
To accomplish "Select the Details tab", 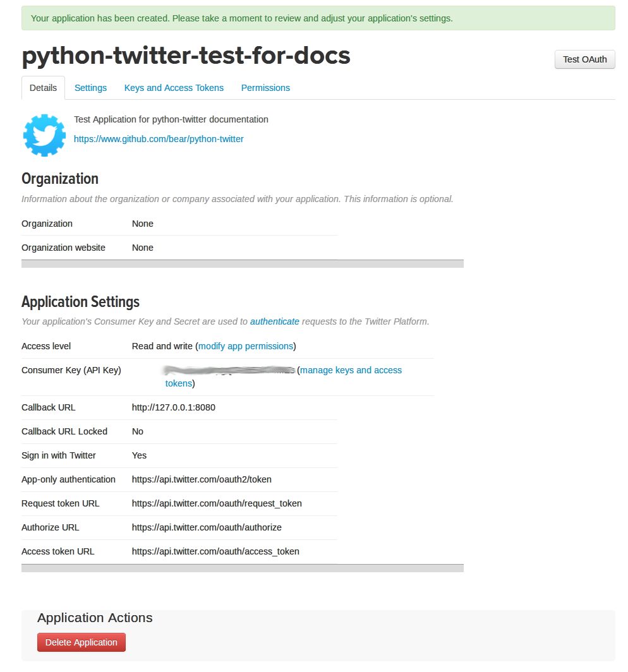I will 43,88.
